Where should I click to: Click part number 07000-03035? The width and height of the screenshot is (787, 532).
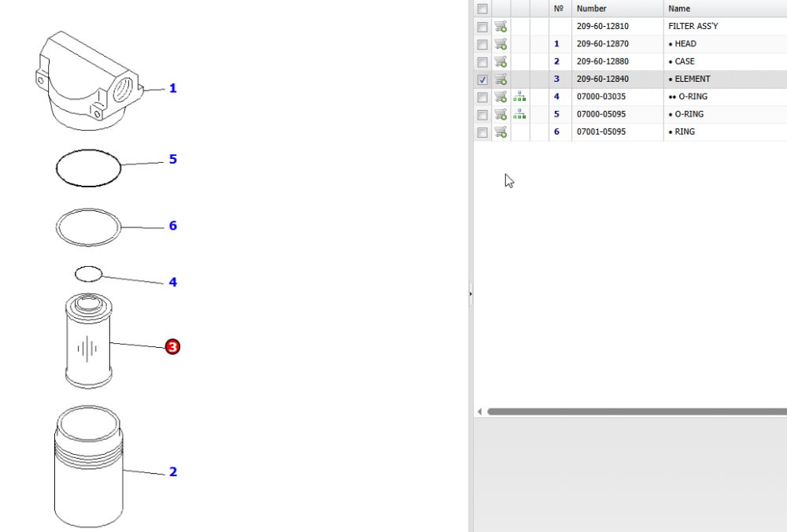pyautogui.click(x=601, y=96)
